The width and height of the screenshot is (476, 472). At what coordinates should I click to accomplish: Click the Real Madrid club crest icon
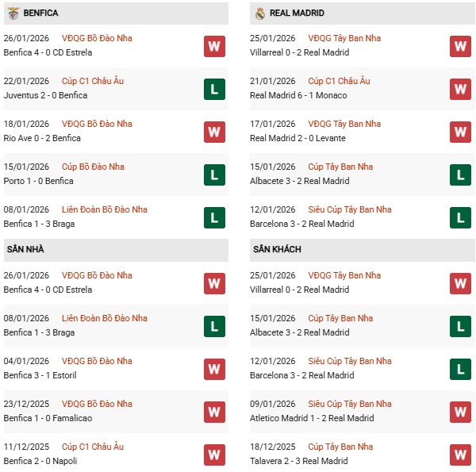click(x=259, y=13)
